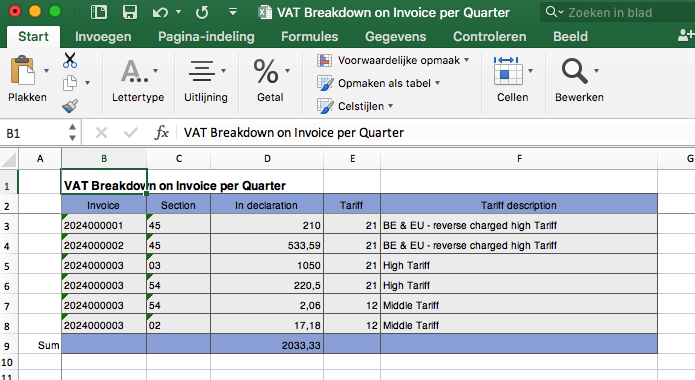The width and height of the screenshot is (695, 380).
Task: Open the Bewerken magnifier tool
Action: [574, 71]
